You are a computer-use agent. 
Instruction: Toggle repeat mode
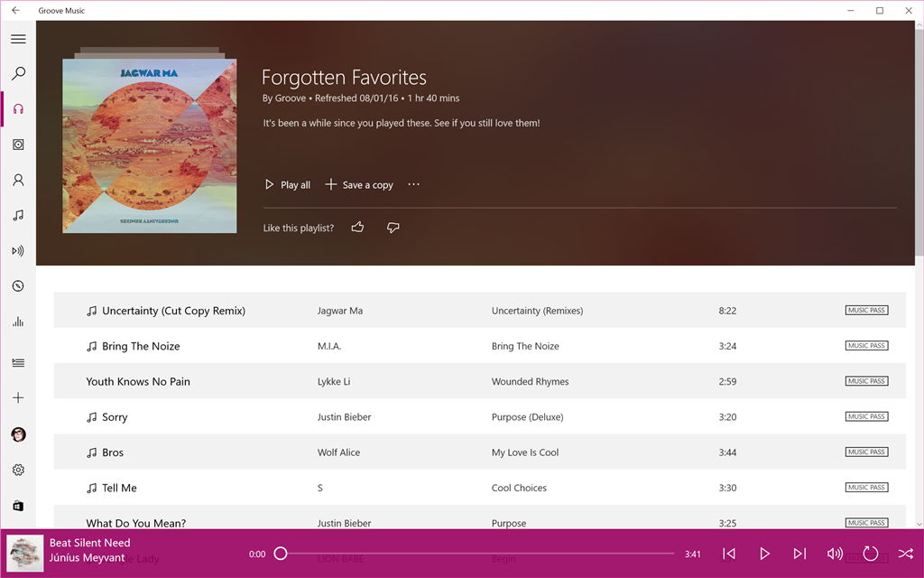click(x=871, y=554)
